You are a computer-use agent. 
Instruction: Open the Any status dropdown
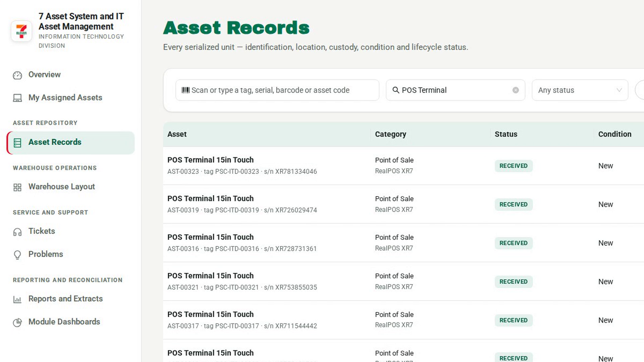(x=580, y=90)
